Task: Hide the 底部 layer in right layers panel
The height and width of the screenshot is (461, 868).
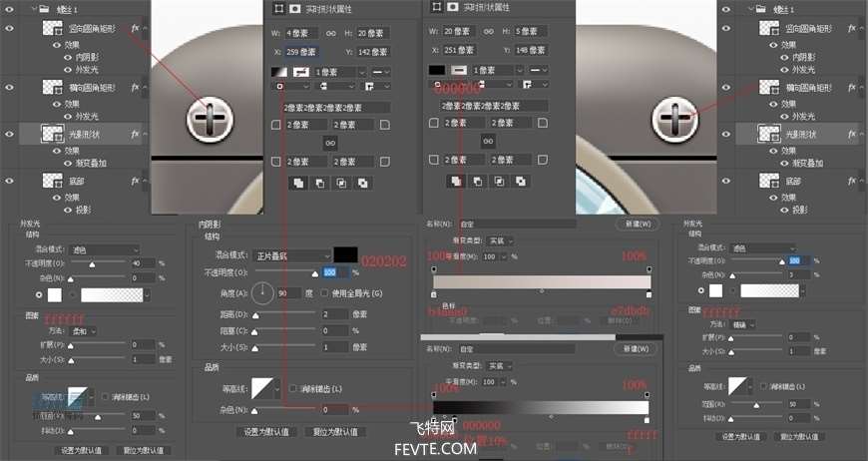Action: (x=725, y=181)
